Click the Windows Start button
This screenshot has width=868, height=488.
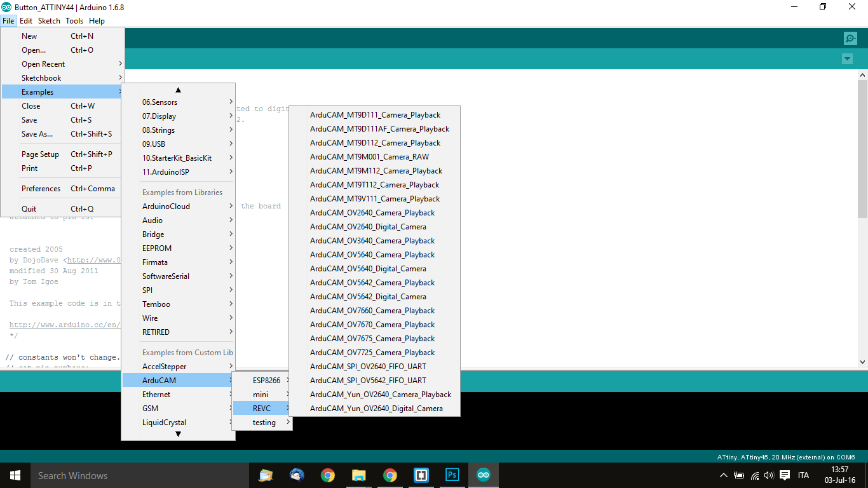(15, 475)
